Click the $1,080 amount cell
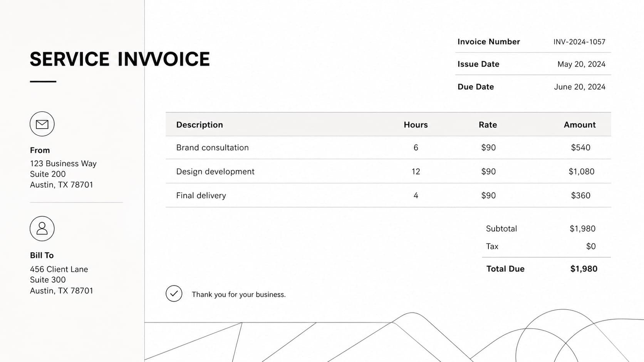Viewport: 644px width, 362px height. point(581,172)
